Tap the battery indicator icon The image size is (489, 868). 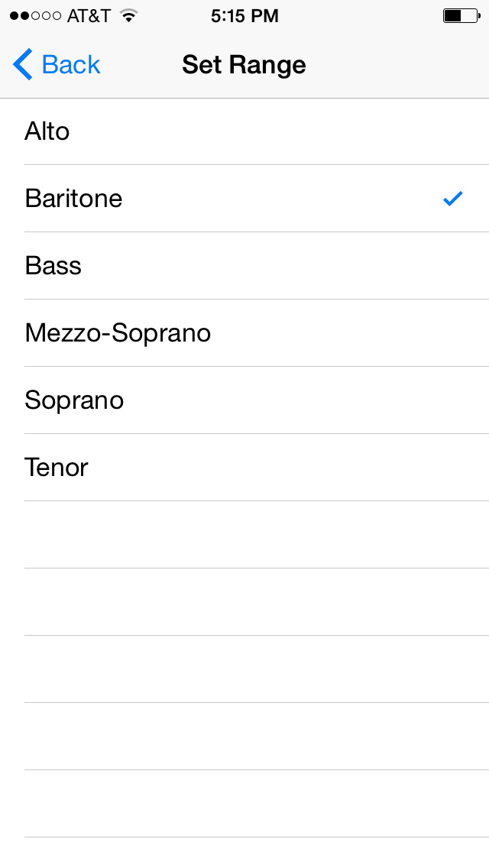coord(461,16)
